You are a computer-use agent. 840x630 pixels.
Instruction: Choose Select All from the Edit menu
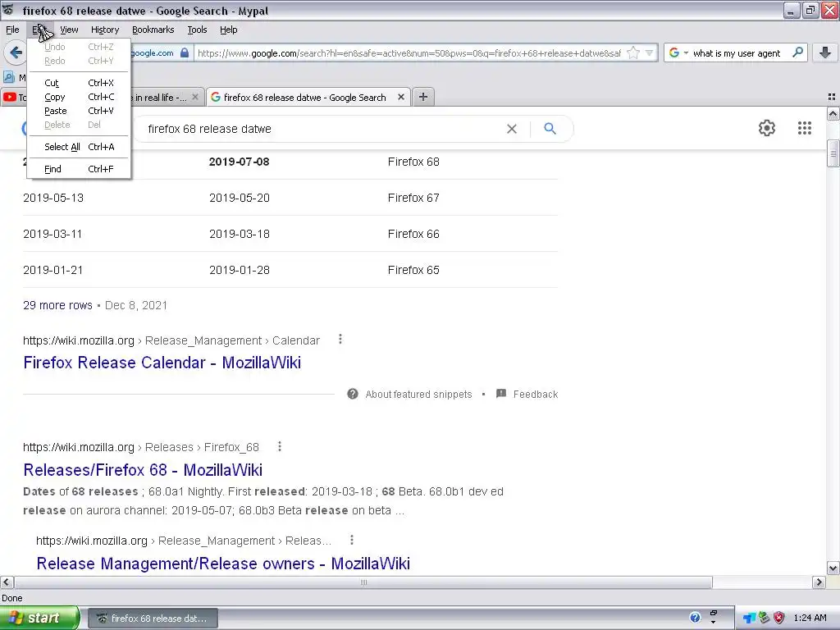79,146
